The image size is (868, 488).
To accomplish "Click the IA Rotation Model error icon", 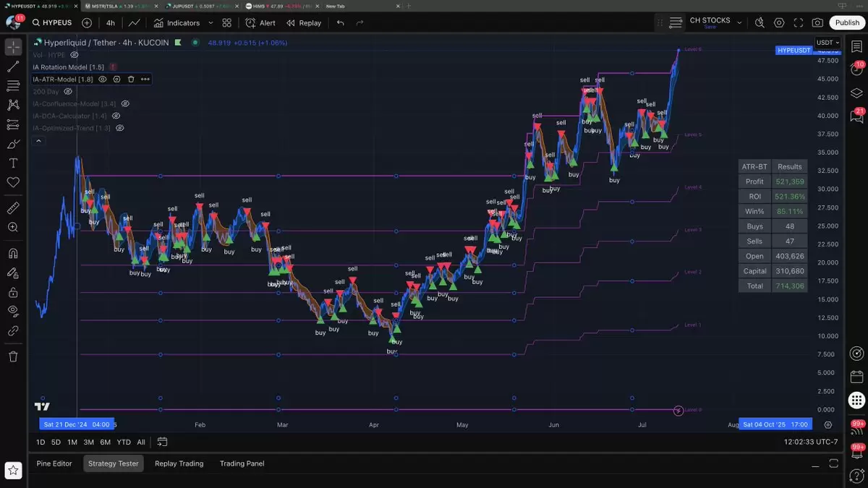I will [113, 67].
